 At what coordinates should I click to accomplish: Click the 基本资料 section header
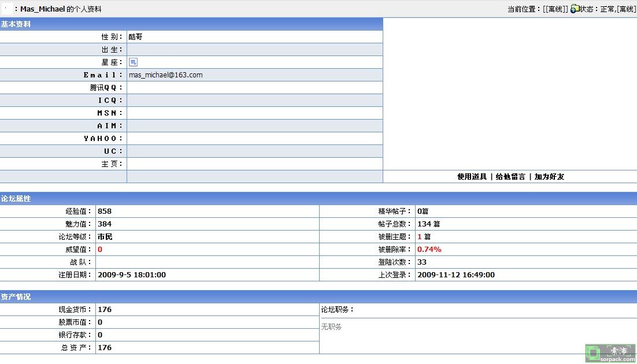point(16,24)
